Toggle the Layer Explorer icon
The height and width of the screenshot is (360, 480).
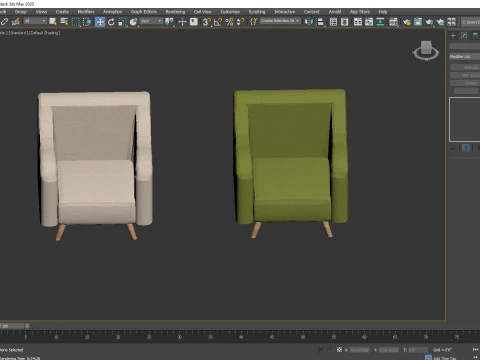[x=345, y=22]
